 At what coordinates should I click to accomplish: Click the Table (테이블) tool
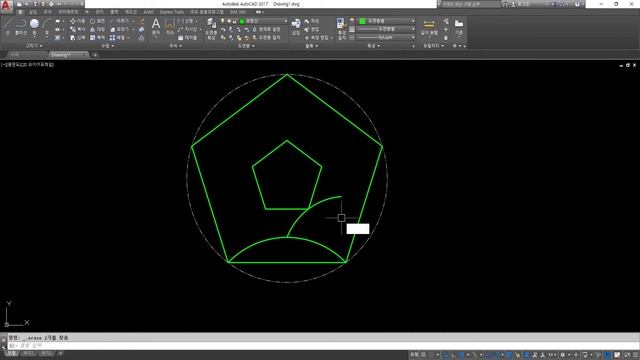[x=187, y=38]
